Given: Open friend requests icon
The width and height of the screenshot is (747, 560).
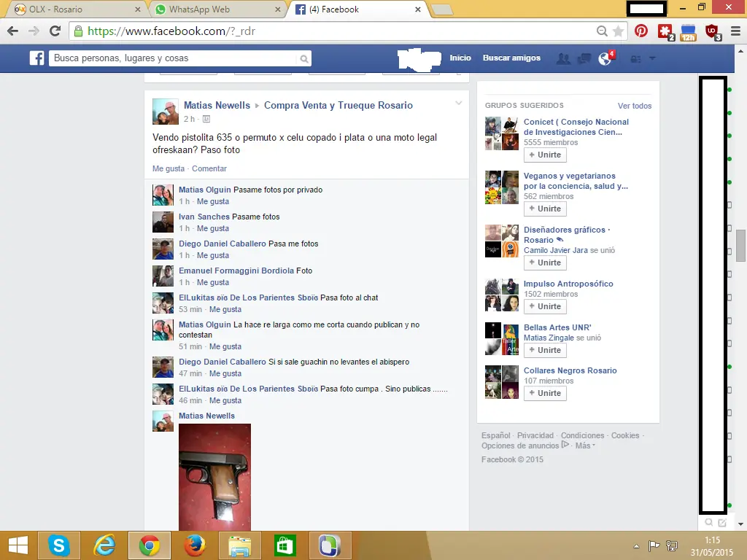Looking at the screenshot, I should tap(563, 58).
